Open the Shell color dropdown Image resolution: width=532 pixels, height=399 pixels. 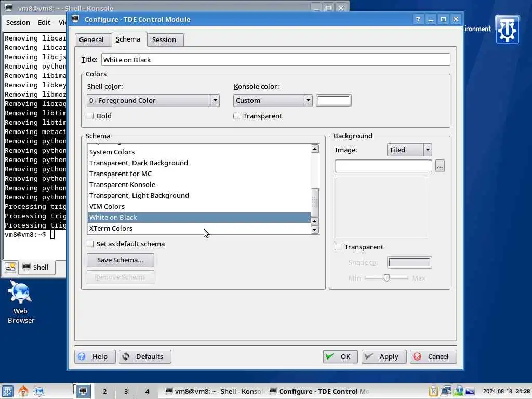point(153,100)
